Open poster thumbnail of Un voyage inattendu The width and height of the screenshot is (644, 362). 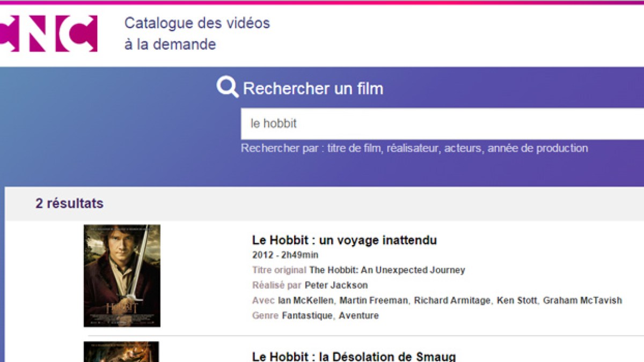122,276
